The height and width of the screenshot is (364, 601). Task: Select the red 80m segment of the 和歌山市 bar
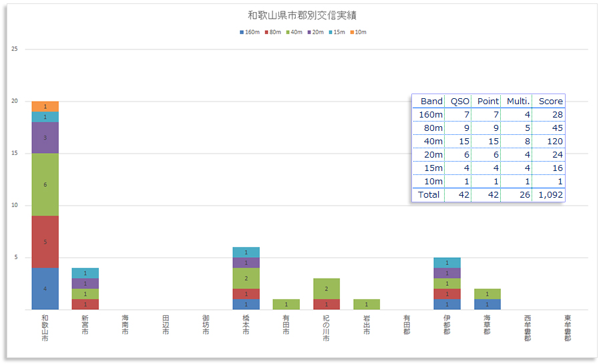(45, 242)
